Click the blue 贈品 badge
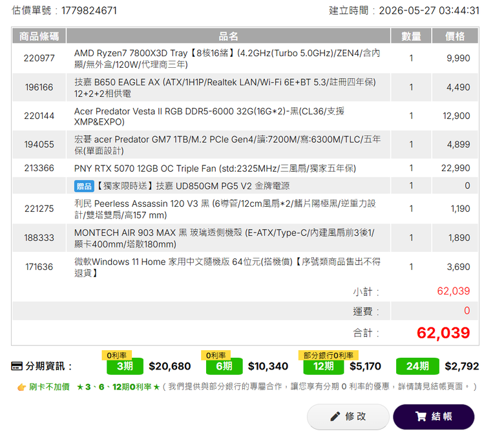Viewport: 504px width, 438px height. (x=84, y=186)
